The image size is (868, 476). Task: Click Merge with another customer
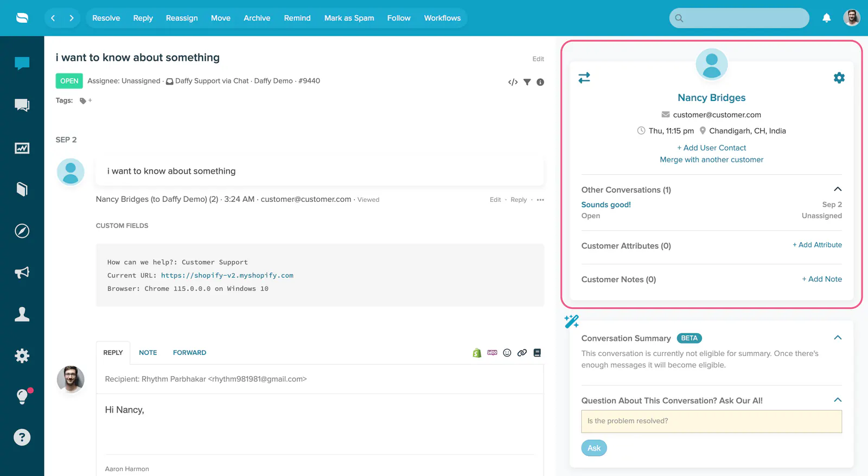coord(711,160)
